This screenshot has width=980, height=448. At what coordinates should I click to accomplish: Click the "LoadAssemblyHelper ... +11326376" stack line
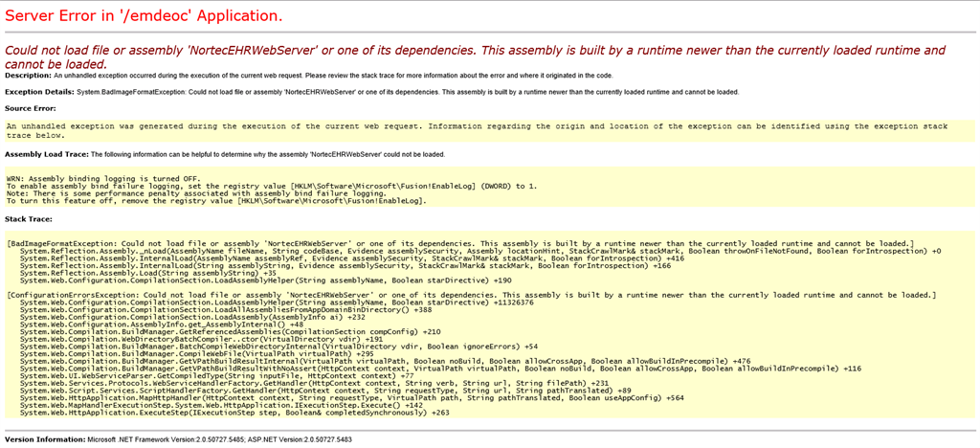(278, 302)
